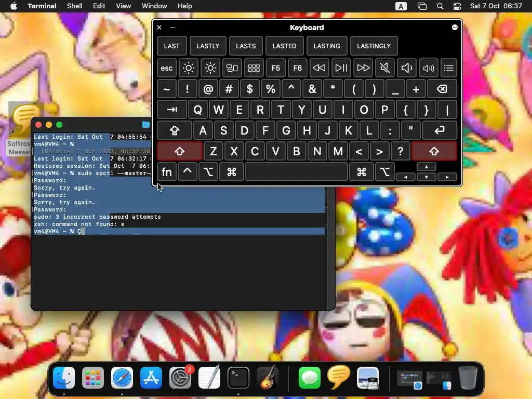Open the input source menu
Image resolution: width=532 pixels, height=399 pixels.
(x=401, y=6)
